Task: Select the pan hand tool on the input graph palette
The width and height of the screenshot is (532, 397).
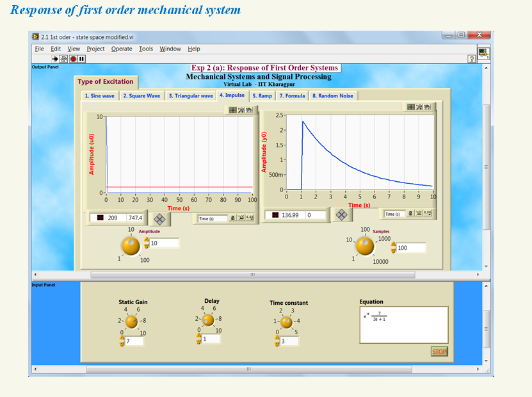Action: pos(248,109)
